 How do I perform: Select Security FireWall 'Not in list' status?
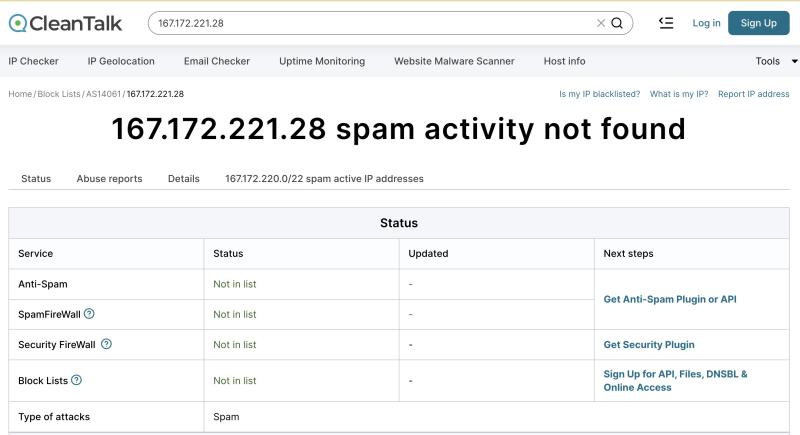point(235,345)
